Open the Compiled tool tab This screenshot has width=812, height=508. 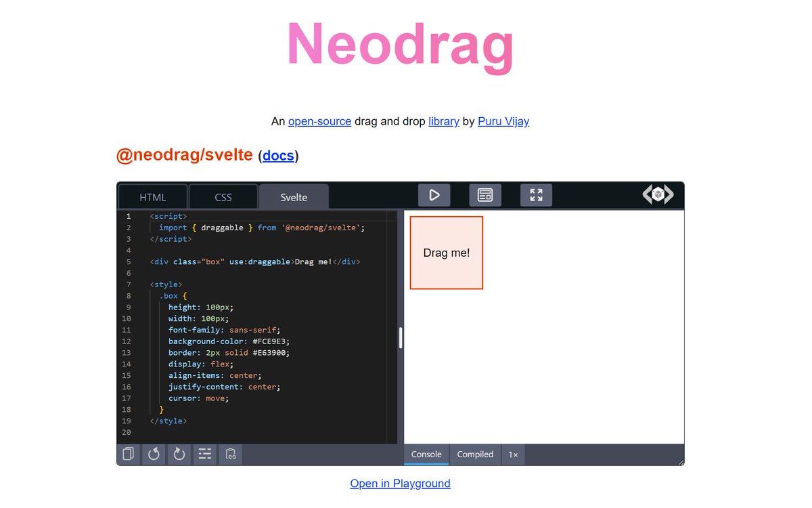pos(475,454)
